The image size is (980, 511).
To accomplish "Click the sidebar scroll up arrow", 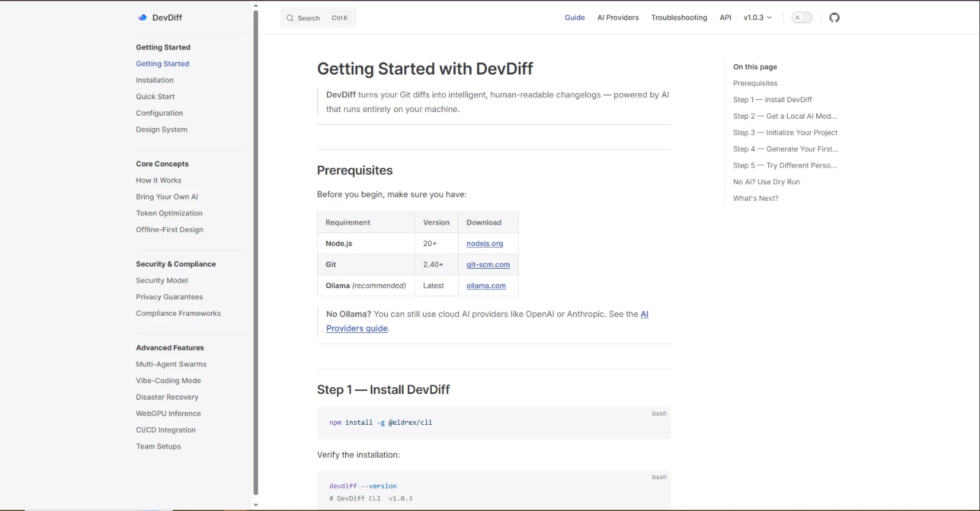I will point(255,6).
